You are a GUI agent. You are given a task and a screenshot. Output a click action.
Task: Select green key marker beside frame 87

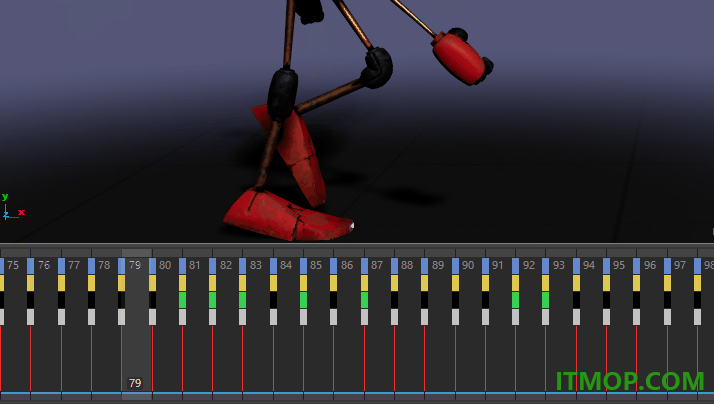[x=364, y=300]
